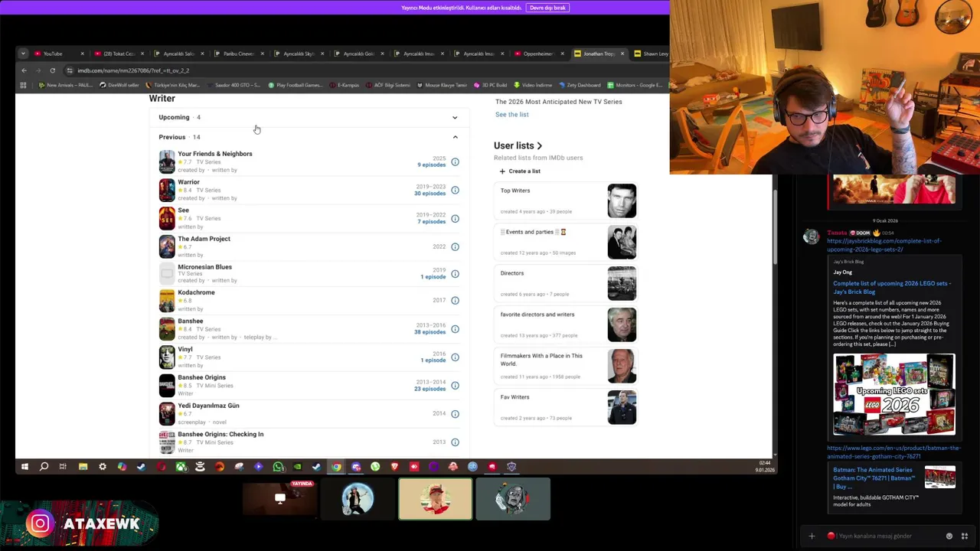
Task: Click plus icon in Discord message box
Action: (812, 536)
